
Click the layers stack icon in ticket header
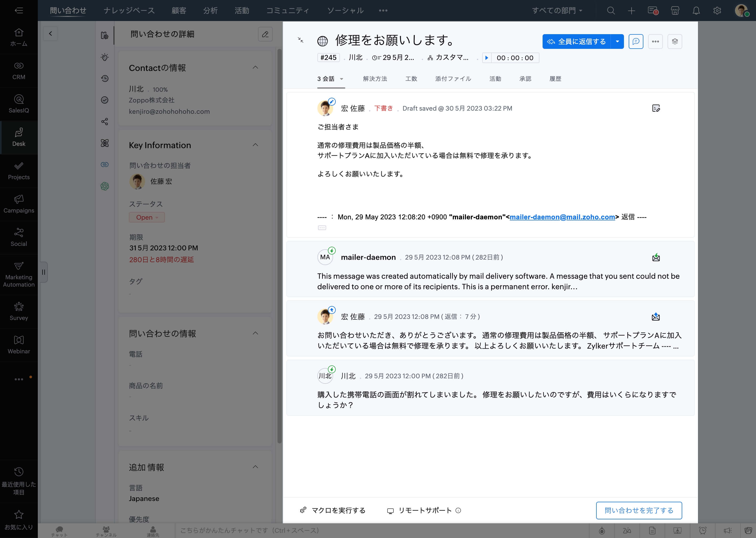click(x=675, y=42)
